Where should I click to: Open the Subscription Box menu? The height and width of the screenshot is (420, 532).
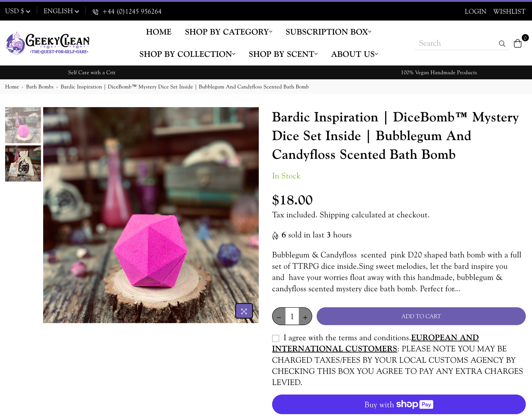tap(328, 32)
